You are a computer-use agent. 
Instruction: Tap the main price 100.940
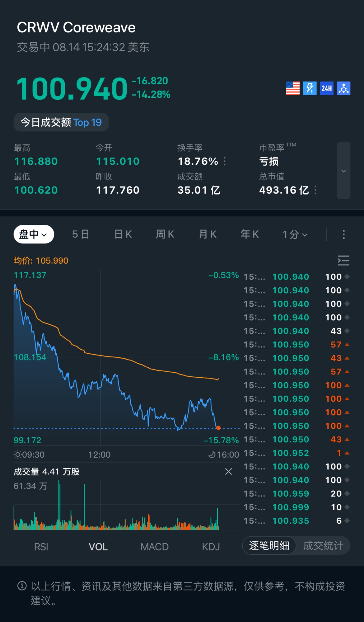coord(72,89)
